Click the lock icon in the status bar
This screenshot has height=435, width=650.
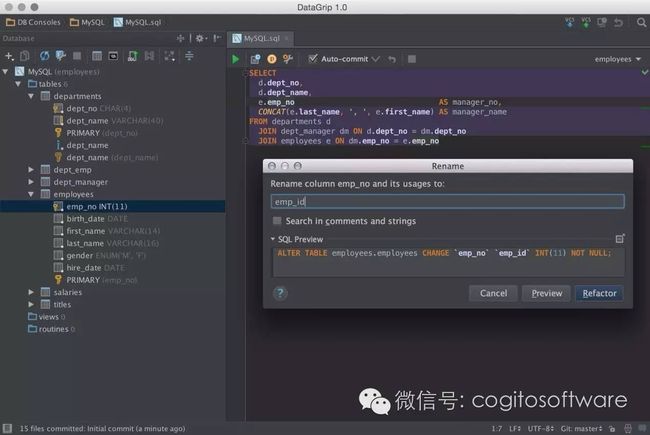click(612, 429)
